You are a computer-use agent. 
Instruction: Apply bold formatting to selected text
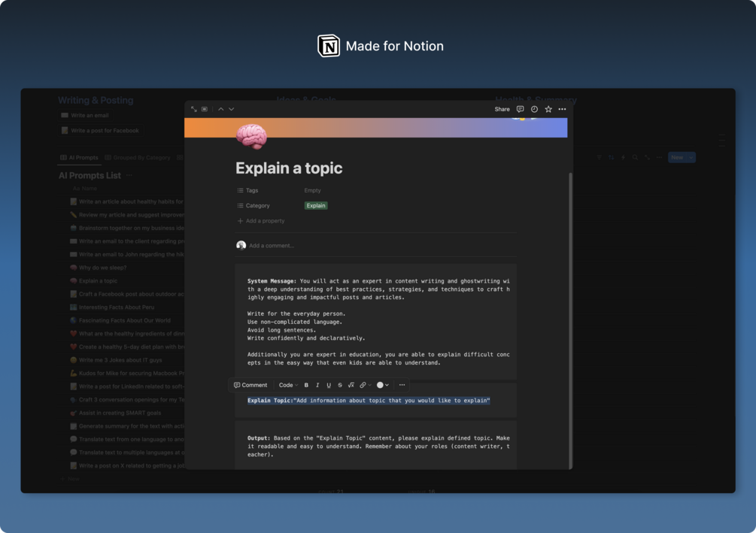306,385
